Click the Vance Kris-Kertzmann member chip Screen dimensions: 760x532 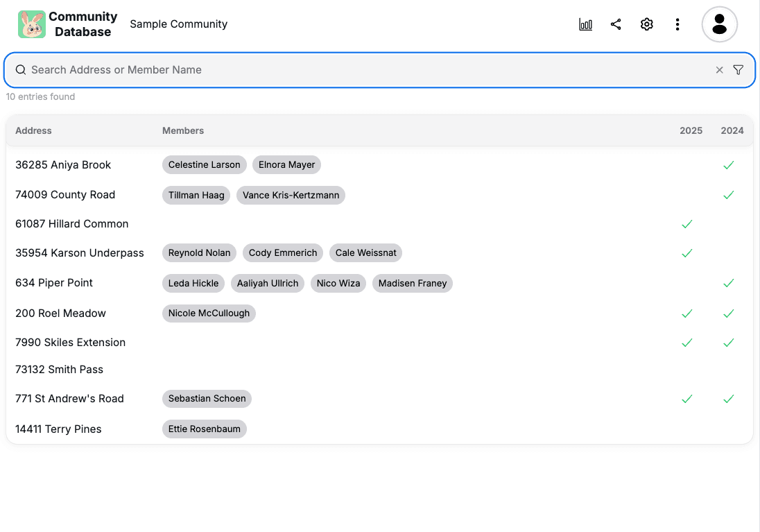[x=291, y=195]
